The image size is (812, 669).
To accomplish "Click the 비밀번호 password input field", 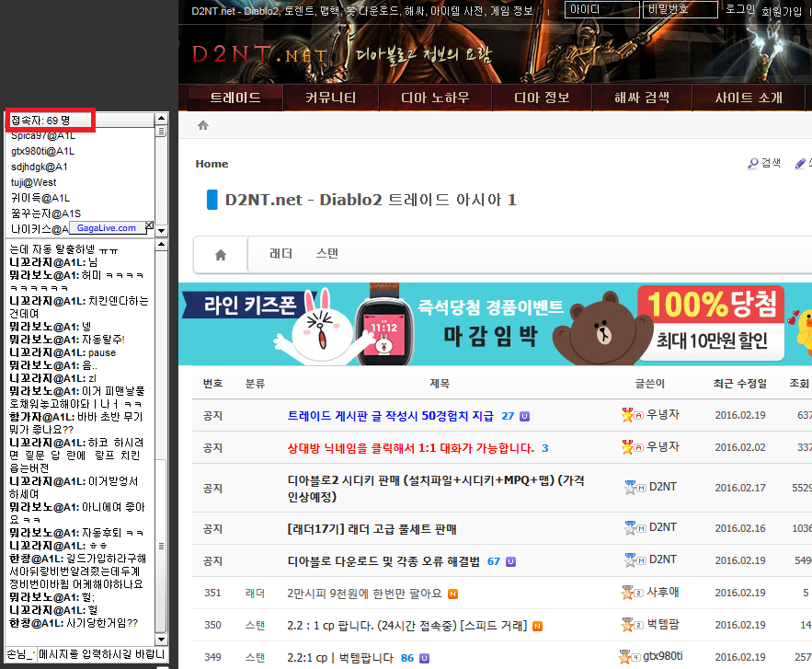I will 680,9.
